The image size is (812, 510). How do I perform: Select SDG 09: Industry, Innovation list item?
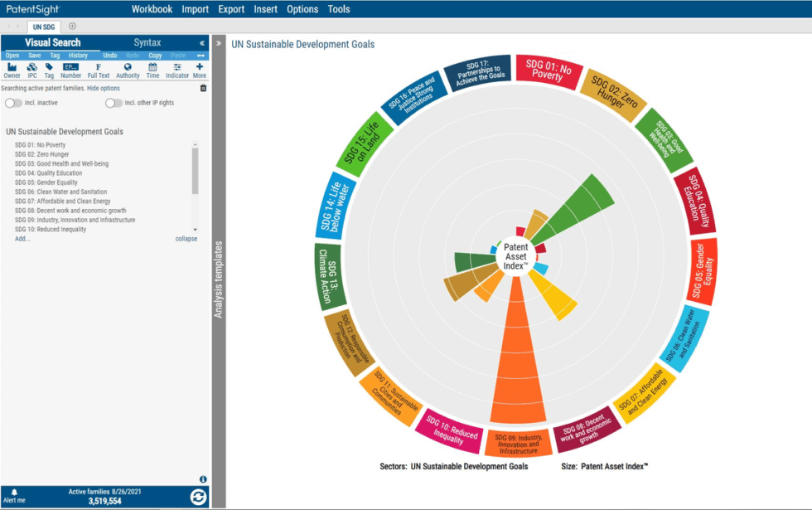[x=75, y=220]
